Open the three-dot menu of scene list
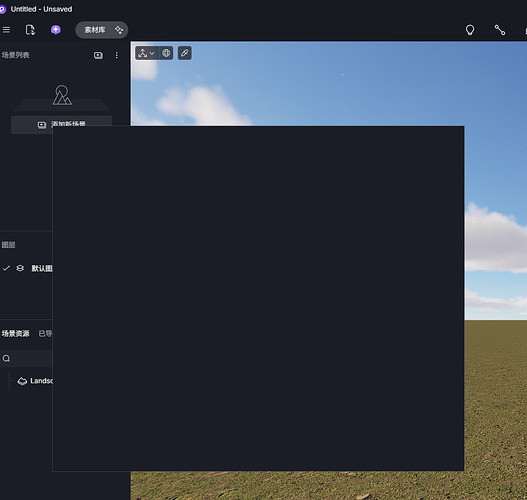 coord(117,55)
